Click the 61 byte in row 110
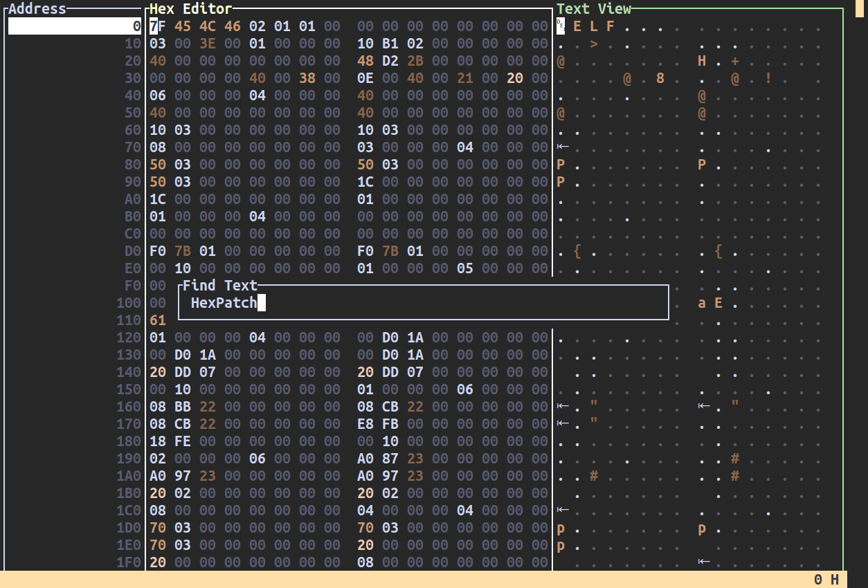Viewport: 868px width, 588px height. pyautogui.click(x=158, y=320)
